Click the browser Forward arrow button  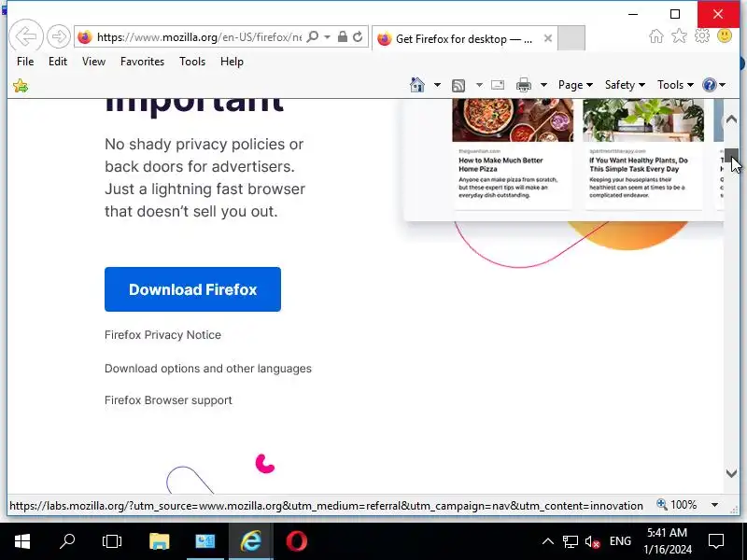click(x=59, y=36)
